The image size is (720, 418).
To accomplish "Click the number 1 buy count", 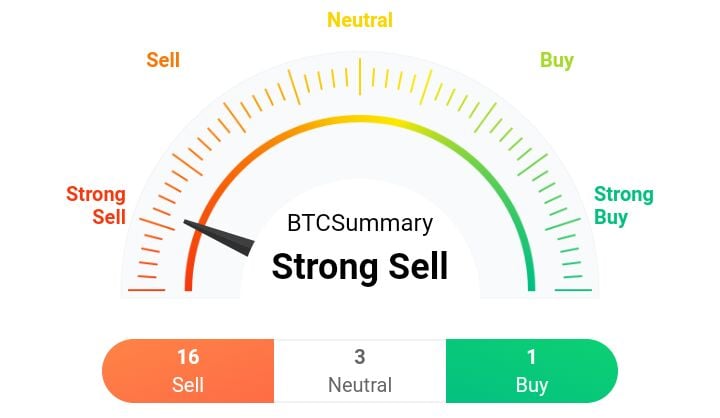I will (532, 357).
